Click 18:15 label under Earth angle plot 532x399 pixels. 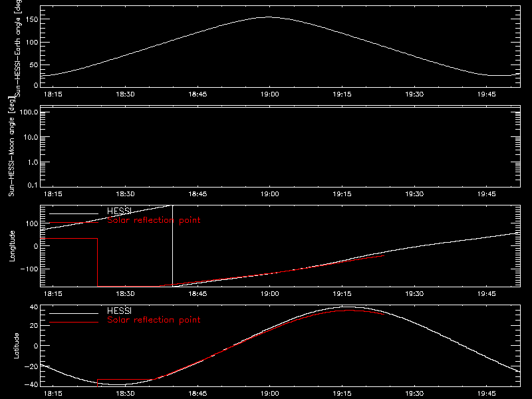[x=53, y=94]
